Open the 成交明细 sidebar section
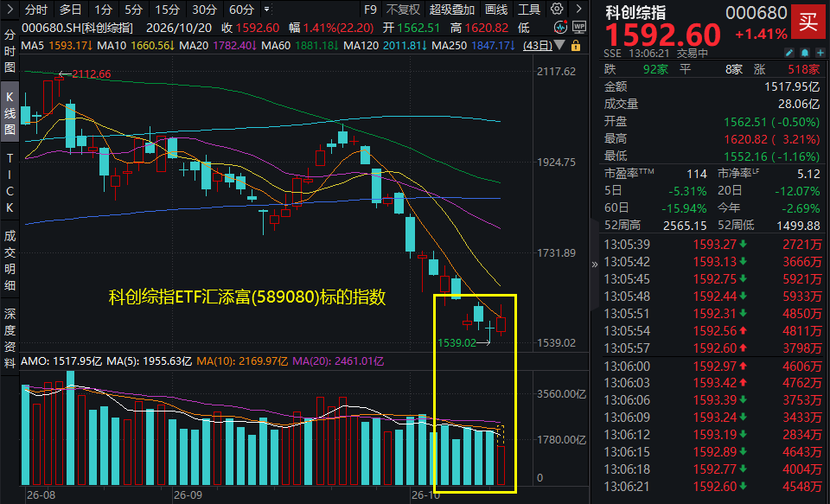 (10, 260)
